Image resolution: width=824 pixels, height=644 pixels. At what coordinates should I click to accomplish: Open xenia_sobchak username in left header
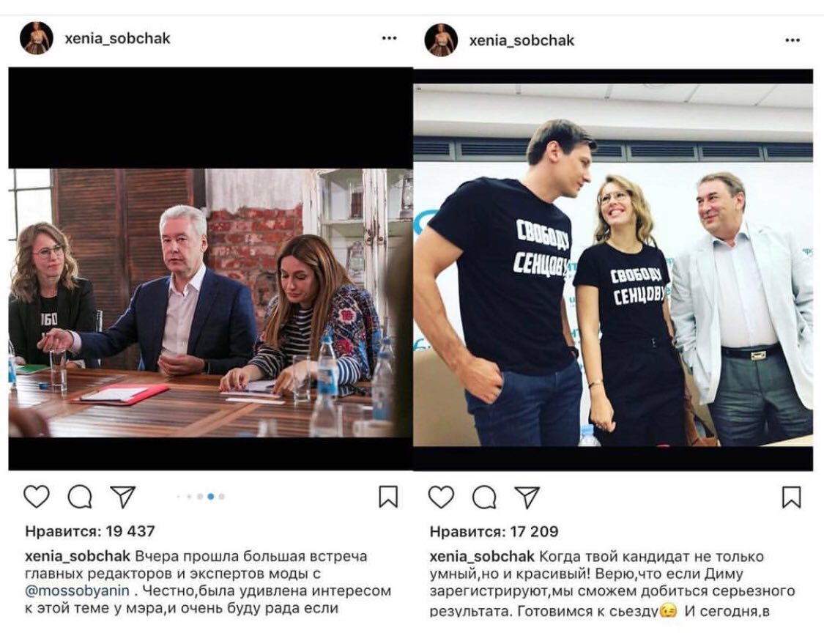pyautogui.click(x=118, y=38)
